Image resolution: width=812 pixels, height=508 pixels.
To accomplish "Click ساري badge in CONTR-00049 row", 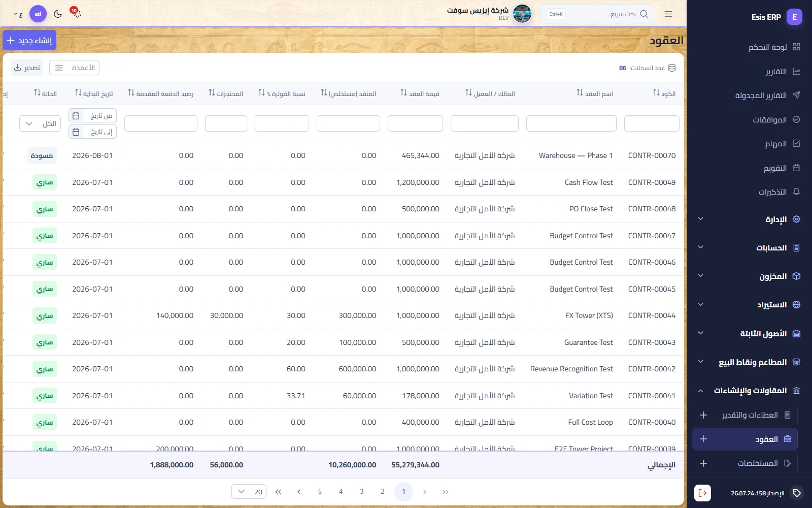I will tap(45, 182).
